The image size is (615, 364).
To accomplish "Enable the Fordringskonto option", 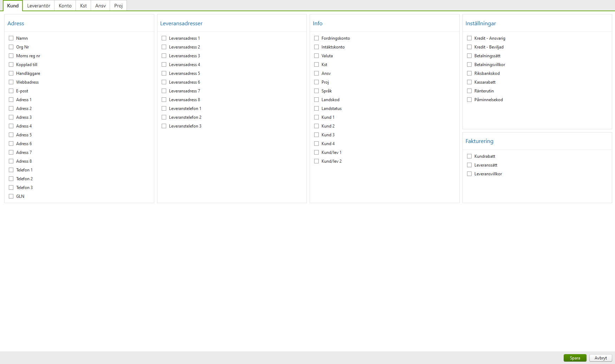I will [x=316, y=38].
